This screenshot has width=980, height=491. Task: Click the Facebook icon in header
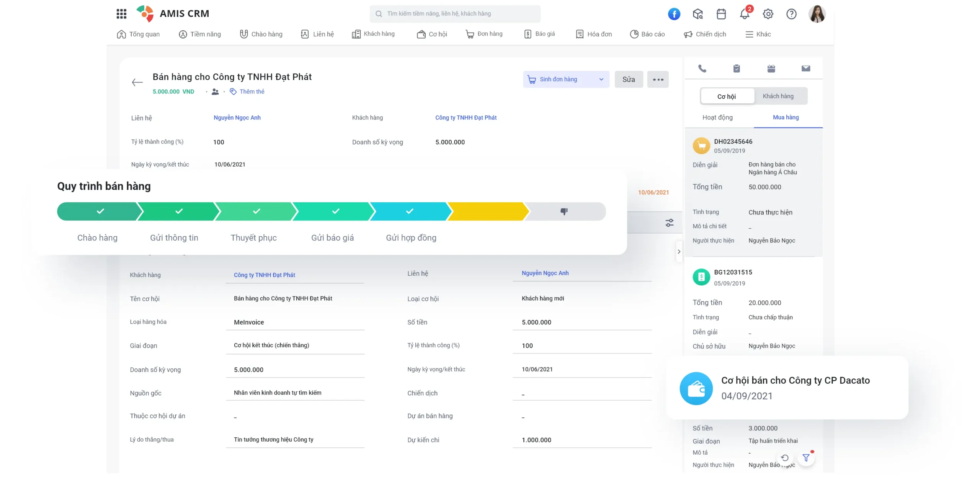[x=674, y=14]
